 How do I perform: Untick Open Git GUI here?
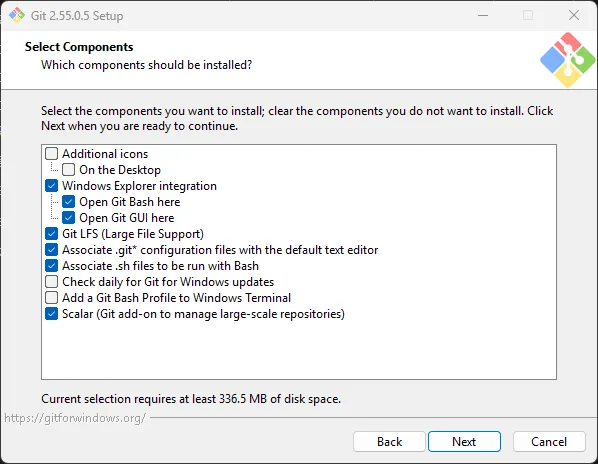coord(69,218)
